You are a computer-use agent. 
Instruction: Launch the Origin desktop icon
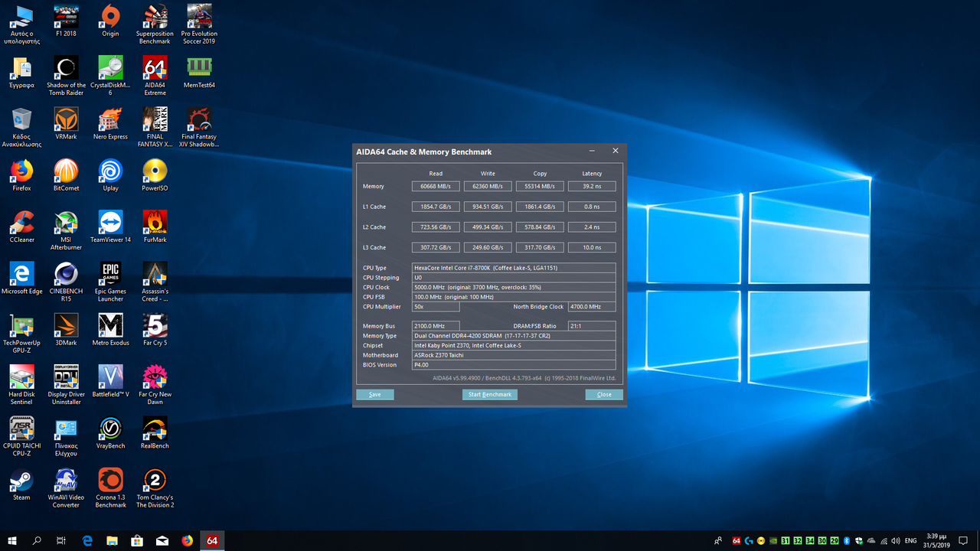click(110, 21)
